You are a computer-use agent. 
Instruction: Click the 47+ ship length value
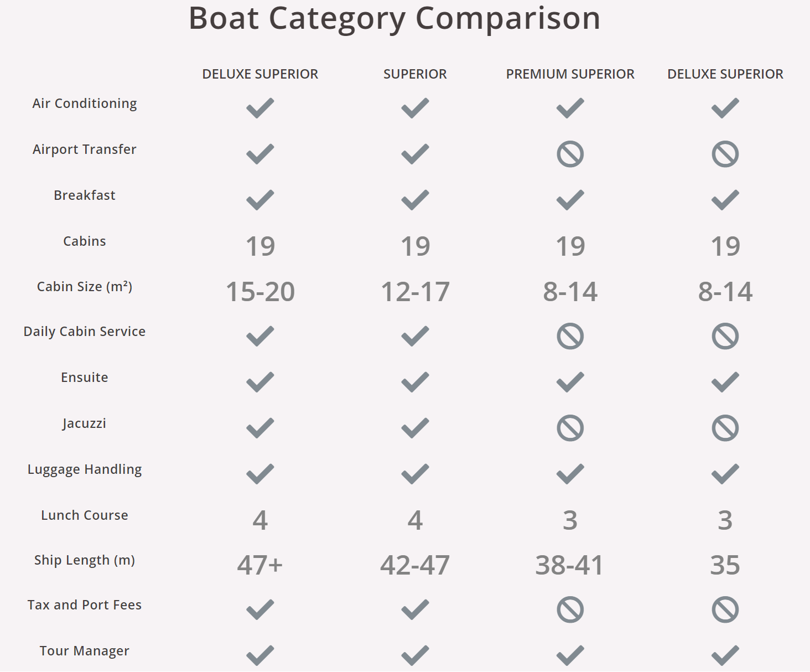(260, 565)
